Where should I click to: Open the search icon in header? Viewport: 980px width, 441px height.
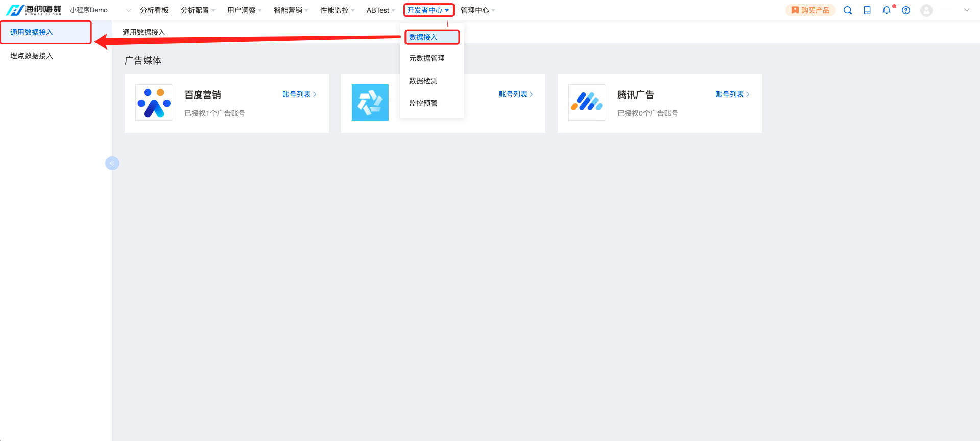(x=848, y=10)
